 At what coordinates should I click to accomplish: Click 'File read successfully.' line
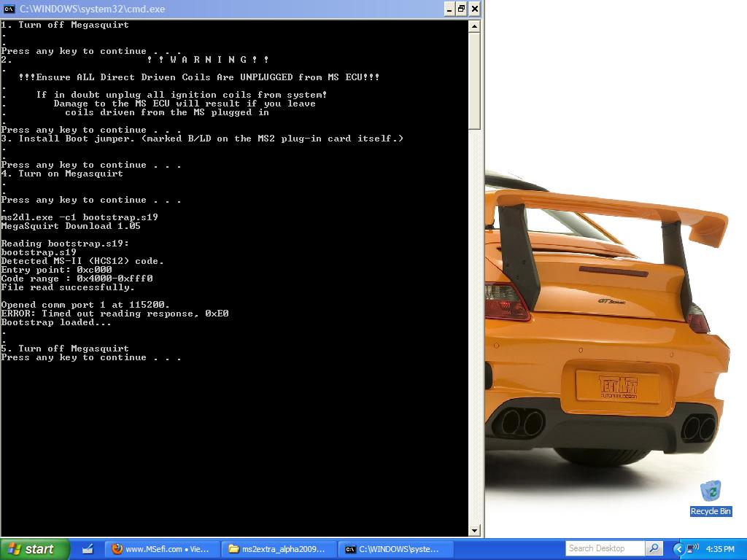coord(68,287)
